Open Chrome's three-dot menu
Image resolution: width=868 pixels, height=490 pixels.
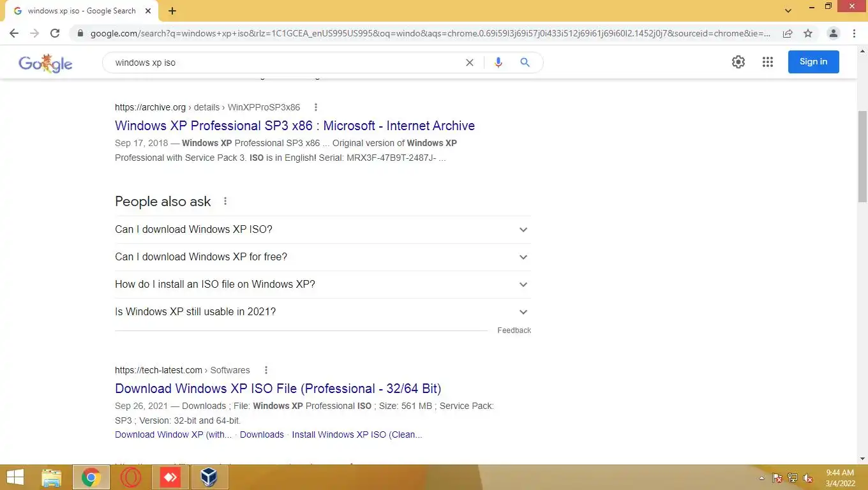(x=854, y=33)
